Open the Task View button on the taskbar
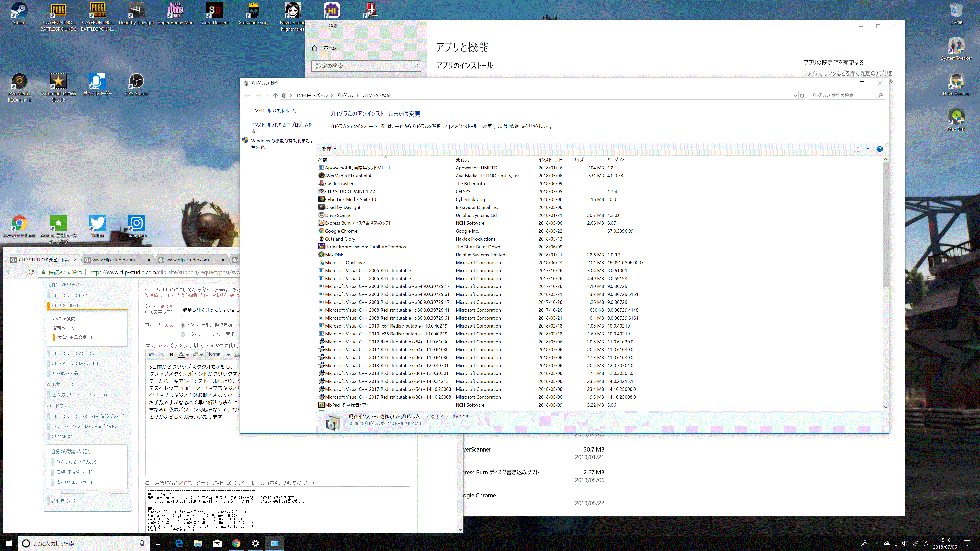The width and height of the screenshot is (980, 551). [x=160, y=543]
